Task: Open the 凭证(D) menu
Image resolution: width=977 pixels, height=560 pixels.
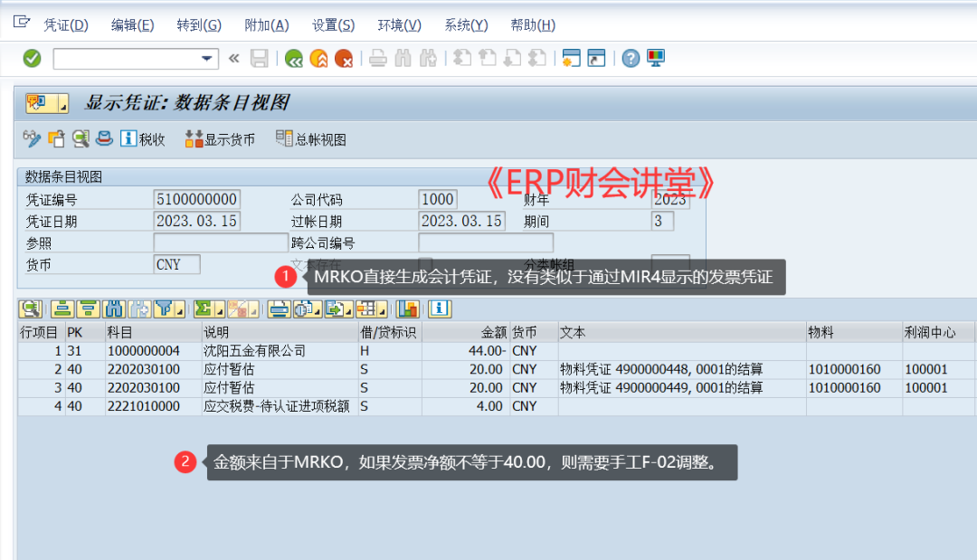Action: point(66,24)
